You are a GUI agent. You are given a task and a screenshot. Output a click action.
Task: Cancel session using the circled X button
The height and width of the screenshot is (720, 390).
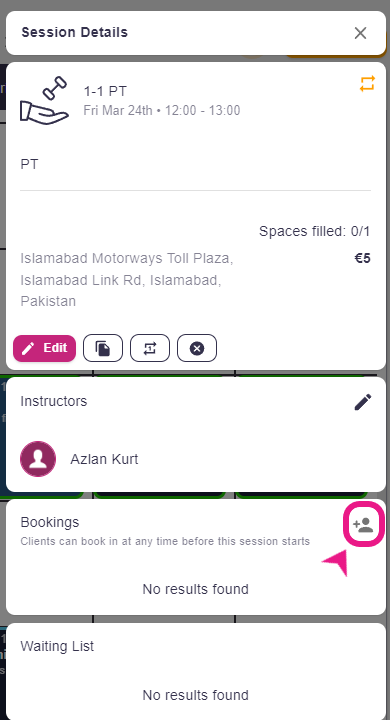coord(197,348)
